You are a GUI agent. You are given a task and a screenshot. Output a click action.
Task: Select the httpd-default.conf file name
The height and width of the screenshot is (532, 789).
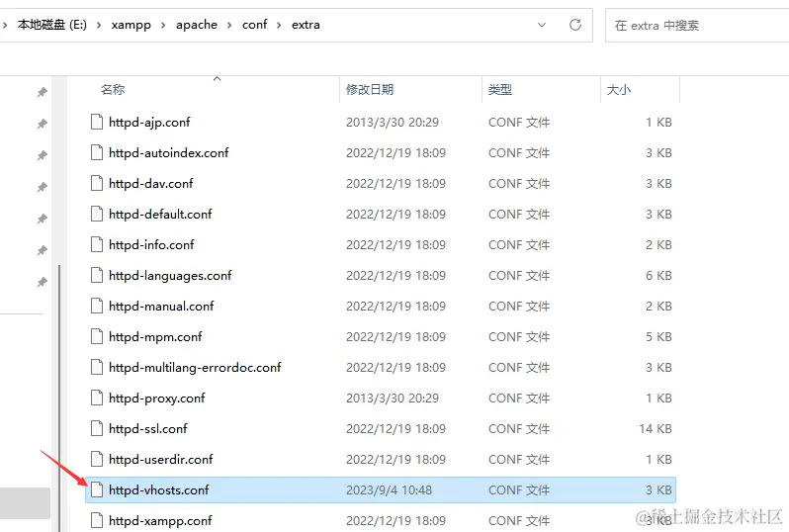point(160,214)
